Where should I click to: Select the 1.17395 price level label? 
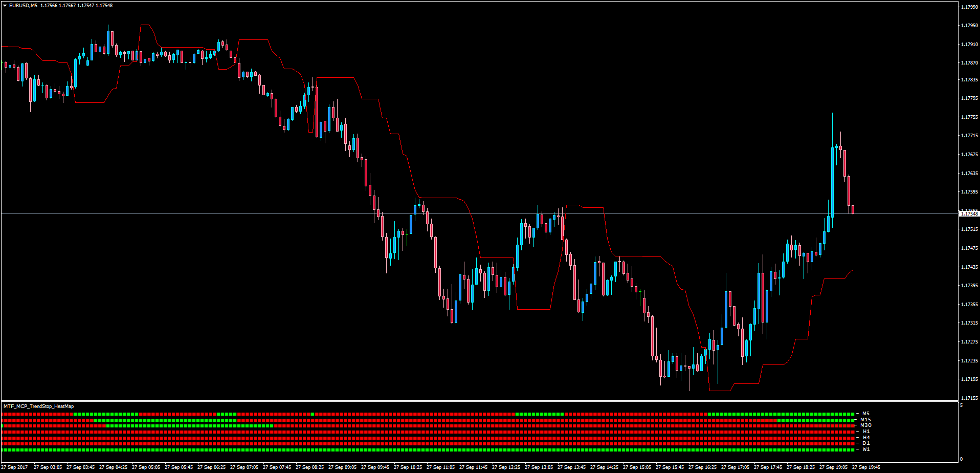click(x=969, y=286)
